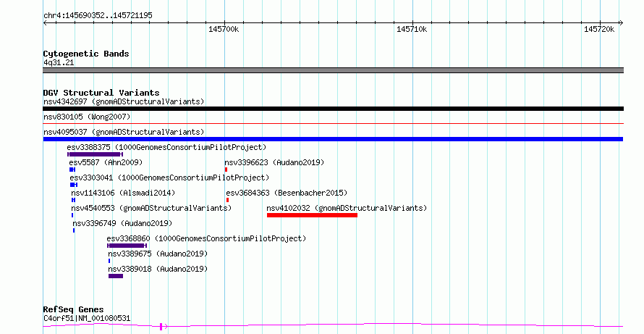Open nsv3396623 (Audano2019) variant label

(x=274, y=162)
